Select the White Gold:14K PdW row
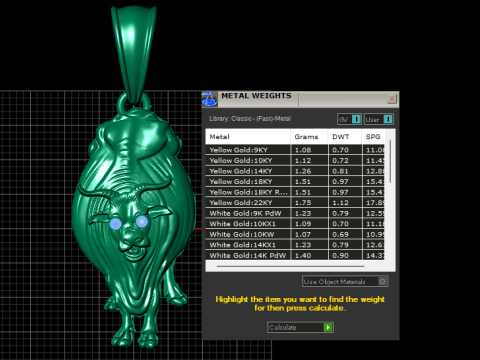Image resolution: width=480 pixels, height=360 pixels. tap(295, 255)
